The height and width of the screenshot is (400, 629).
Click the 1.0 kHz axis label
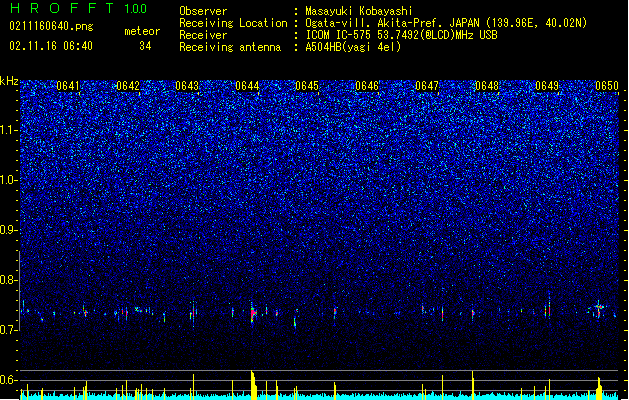pos(8,180)
